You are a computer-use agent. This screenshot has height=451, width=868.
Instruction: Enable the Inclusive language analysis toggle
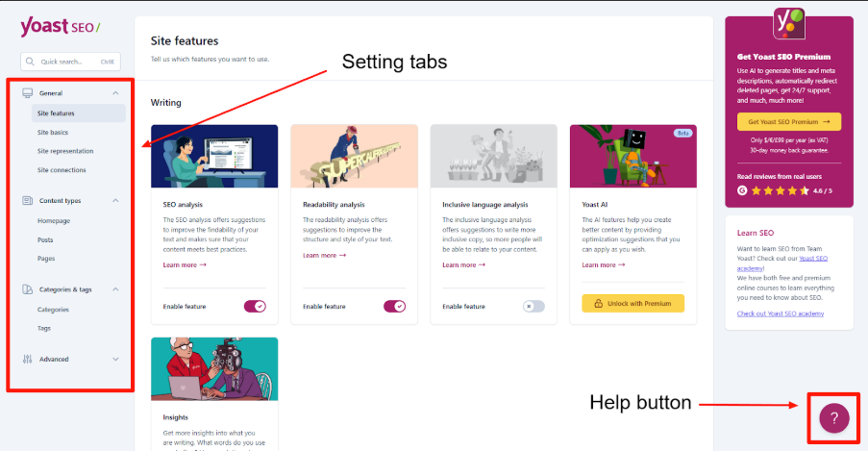(533, 307)
